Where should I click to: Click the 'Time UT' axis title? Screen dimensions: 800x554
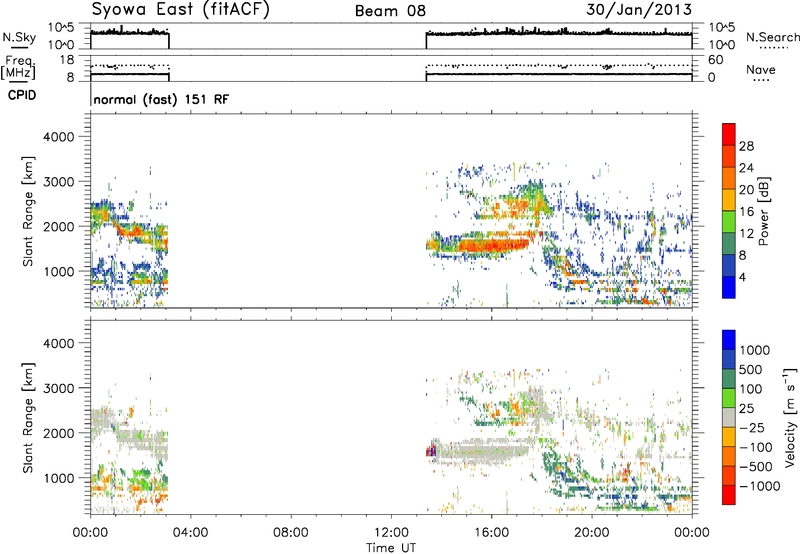(x=391, y=548)
